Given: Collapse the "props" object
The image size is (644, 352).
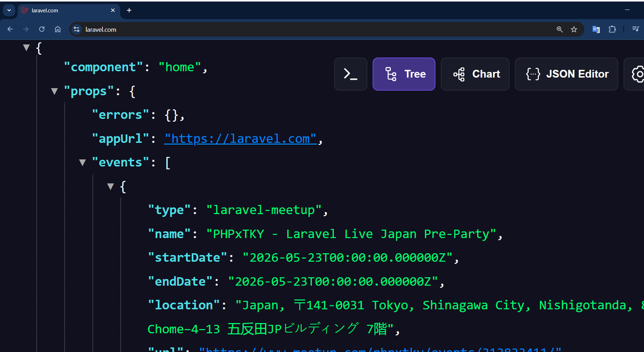Looking at the screenshot, I should point(54,91).
